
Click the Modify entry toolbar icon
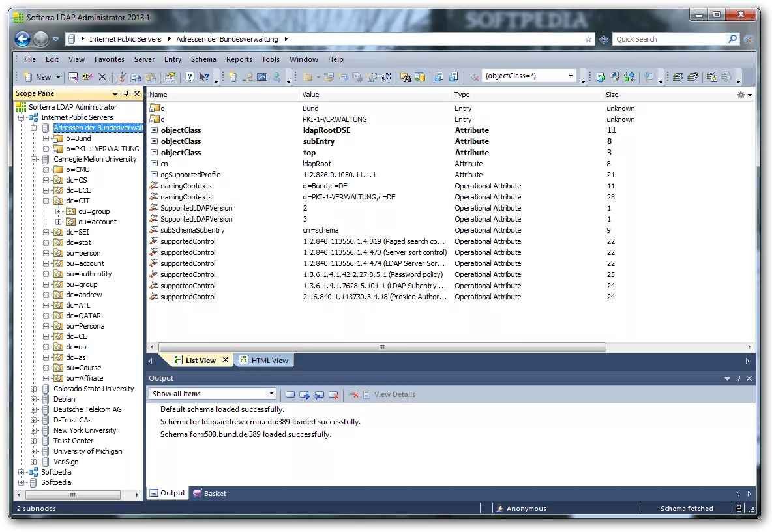tap(74, 77)
